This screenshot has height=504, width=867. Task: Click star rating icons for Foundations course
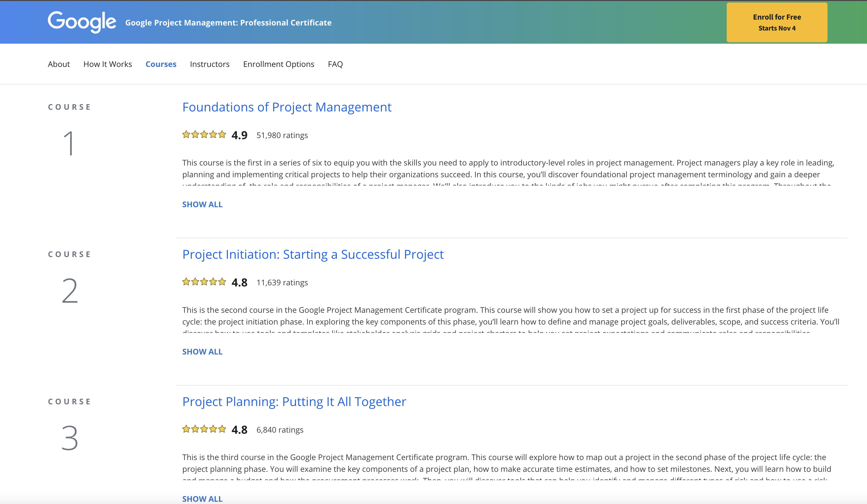coord(204,134)
